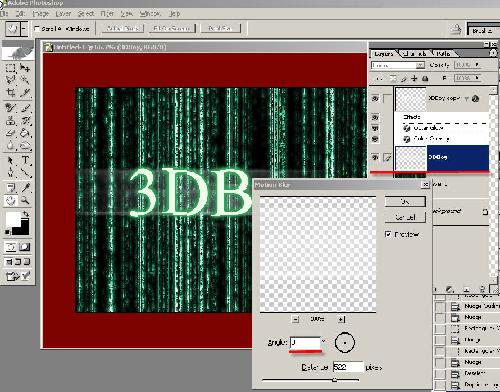Collapse effects on 3DBoy copy layer
Viewport: 500px width, 392px height.
467,99
